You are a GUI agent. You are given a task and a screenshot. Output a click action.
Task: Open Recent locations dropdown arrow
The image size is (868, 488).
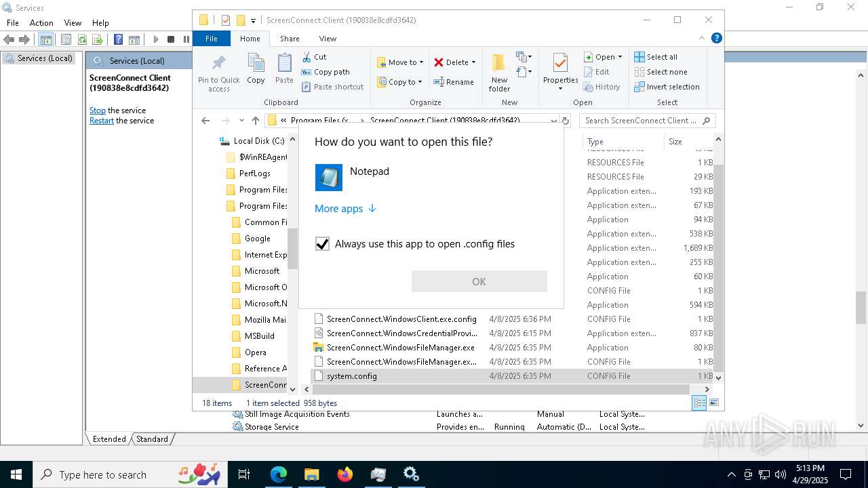point(241,121)
